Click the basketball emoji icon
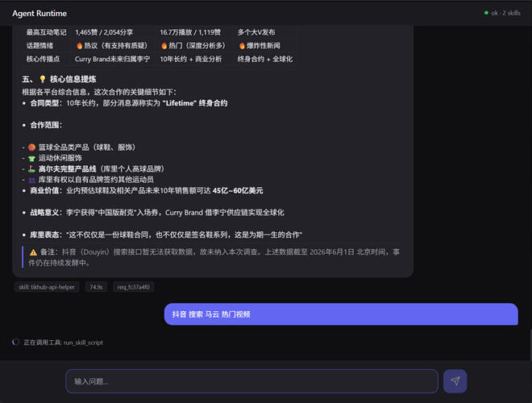 (x=32, y=147)
